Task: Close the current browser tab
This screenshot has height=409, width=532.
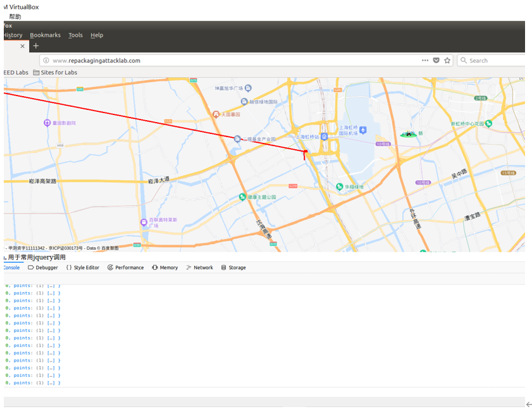Action: (22, 46)
